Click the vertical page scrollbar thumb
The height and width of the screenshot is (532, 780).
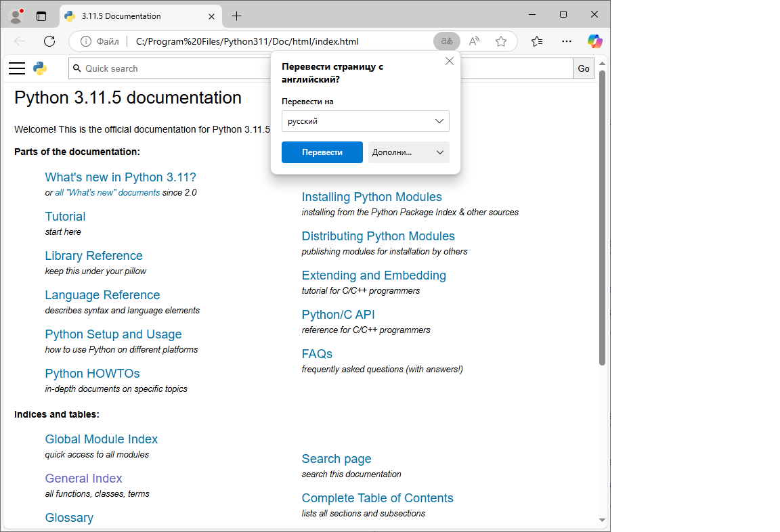coord(602,217)
